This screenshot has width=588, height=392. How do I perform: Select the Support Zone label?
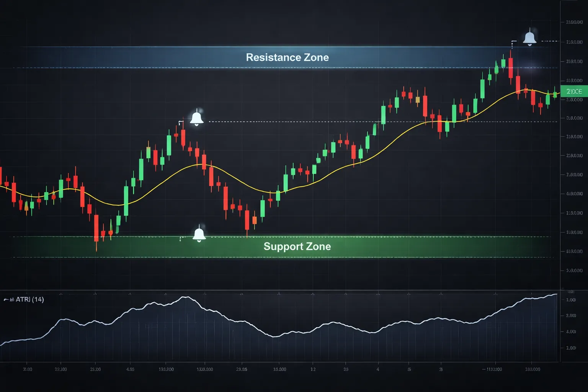point(297,247)
